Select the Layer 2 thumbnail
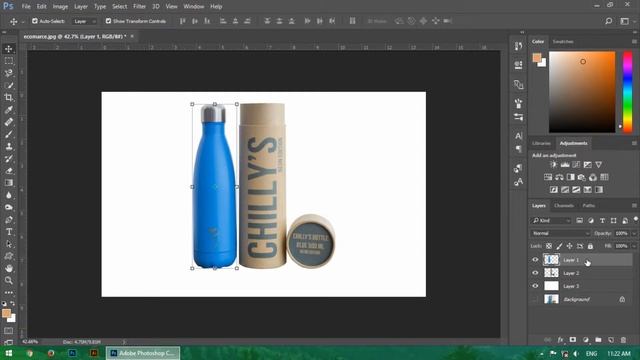The image size is (640, 360). [x=551, y=273]
